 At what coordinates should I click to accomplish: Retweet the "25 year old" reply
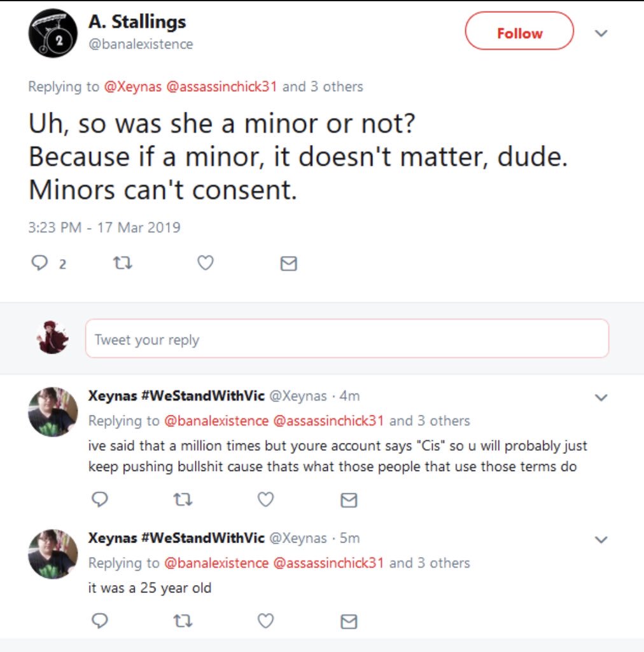point(183,621)
